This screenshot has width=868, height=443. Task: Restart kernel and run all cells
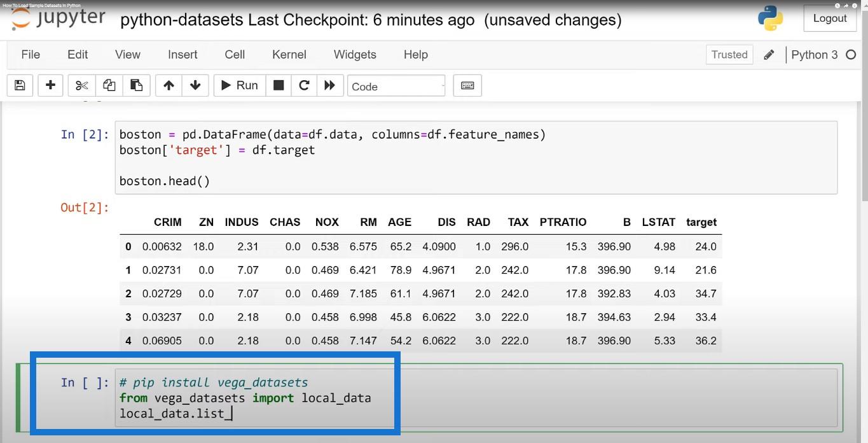[329, 85]
